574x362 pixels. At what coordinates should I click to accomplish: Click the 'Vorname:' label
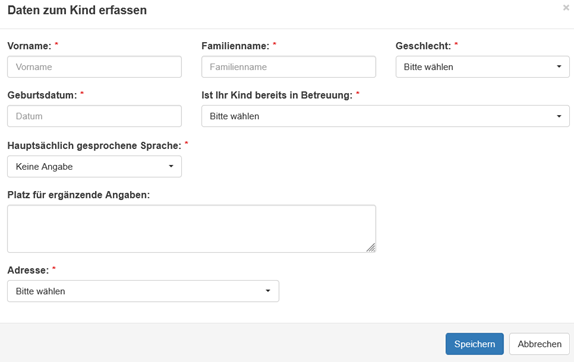coord(29,46)
